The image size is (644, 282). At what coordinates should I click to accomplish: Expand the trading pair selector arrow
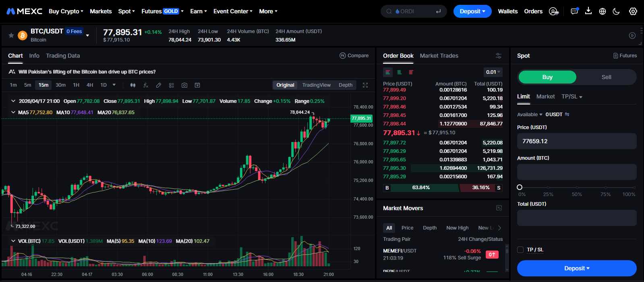[87, 36]
